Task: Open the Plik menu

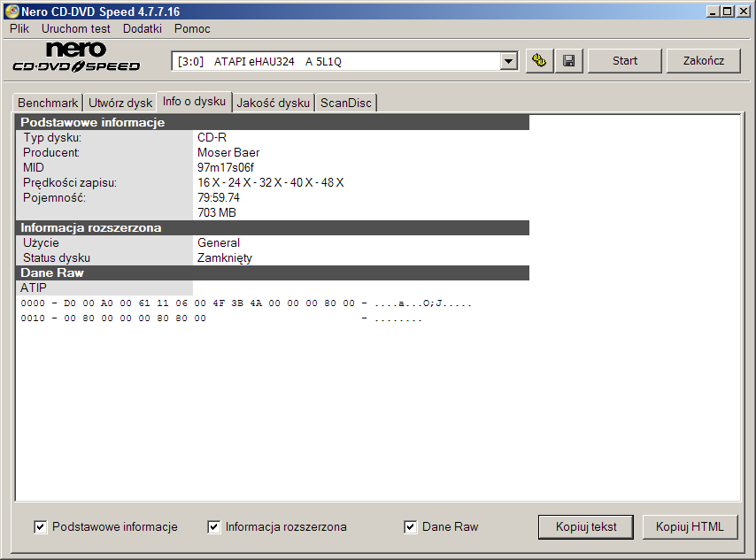Action: pyautogui.click(x=19, y=29)
